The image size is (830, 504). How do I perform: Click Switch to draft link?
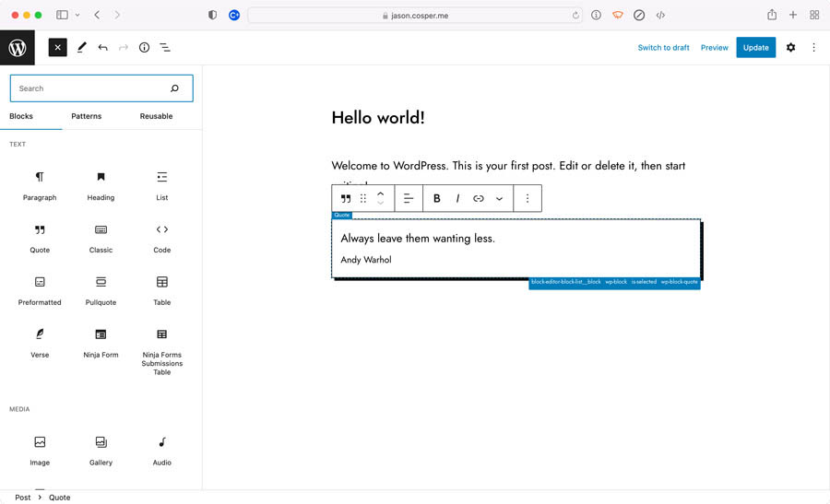click(x=663, y=48)
